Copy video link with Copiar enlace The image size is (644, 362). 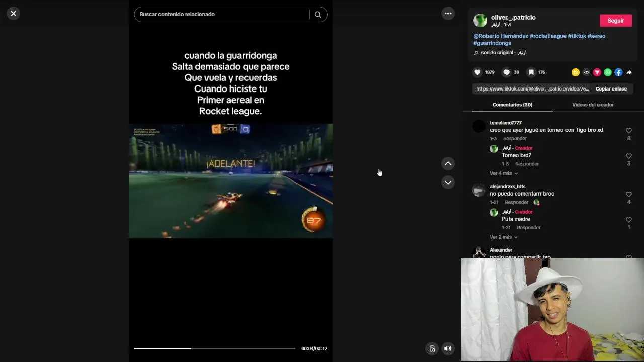[x=611, y=89]
